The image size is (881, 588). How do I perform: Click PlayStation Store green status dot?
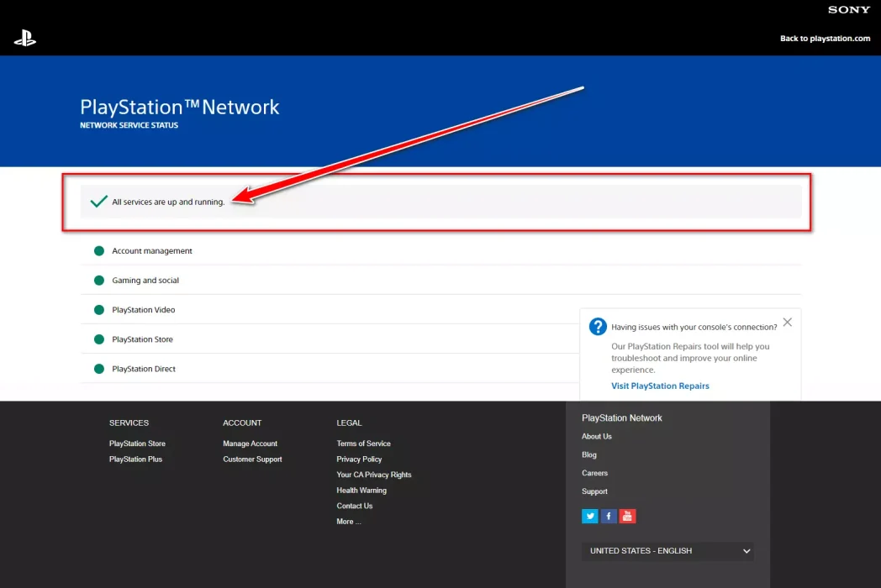[99, 339]
